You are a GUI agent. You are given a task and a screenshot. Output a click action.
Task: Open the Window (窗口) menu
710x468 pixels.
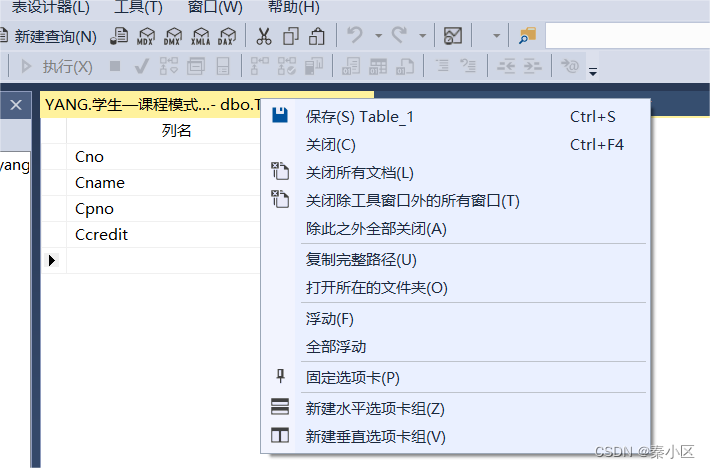click(x=215, y=7)
